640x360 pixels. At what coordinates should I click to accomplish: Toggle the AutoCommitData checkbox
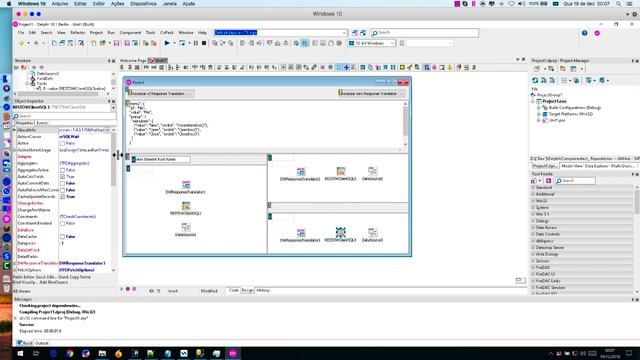(x=62, y=183)
